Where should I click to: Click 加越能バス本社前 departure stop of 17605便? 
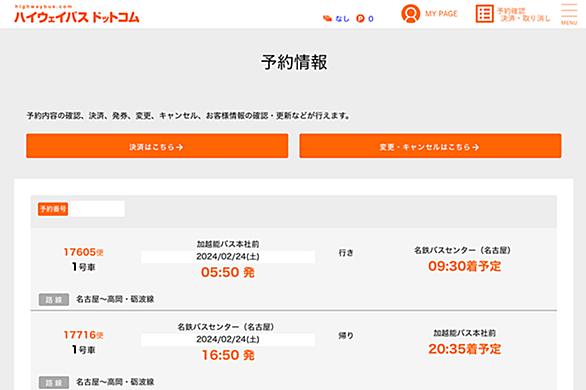point(228,244)
